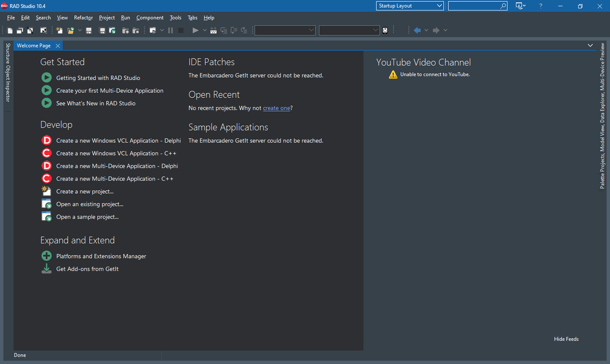Viewport: 610px width, 364px height.
Task: Click the Save All toolbar icon
Action: (x=102, y=30)
